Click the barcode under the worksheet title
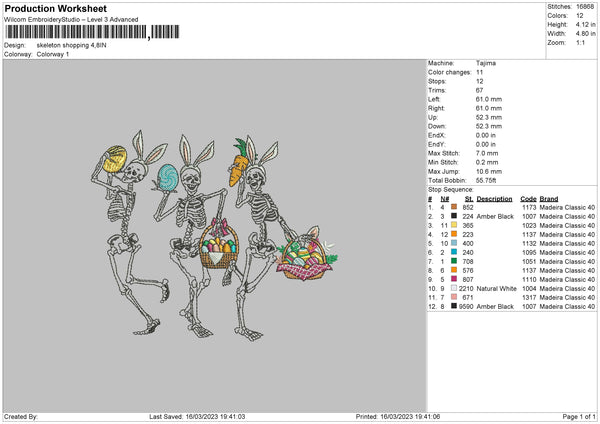Viewport: 600px width, 424px height. tap(75, 34)
